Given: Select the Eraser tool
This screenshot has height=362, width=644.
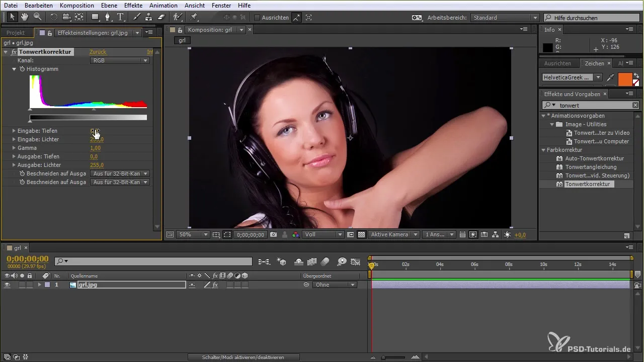Looking at the screenshot, I should (x=161, y=17).
